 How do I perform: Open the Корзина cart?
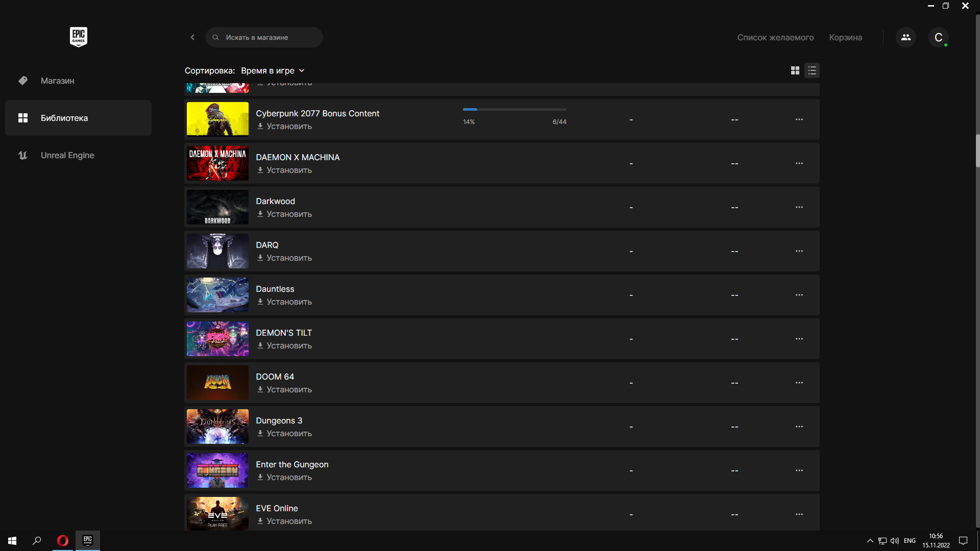click(845, 37)
